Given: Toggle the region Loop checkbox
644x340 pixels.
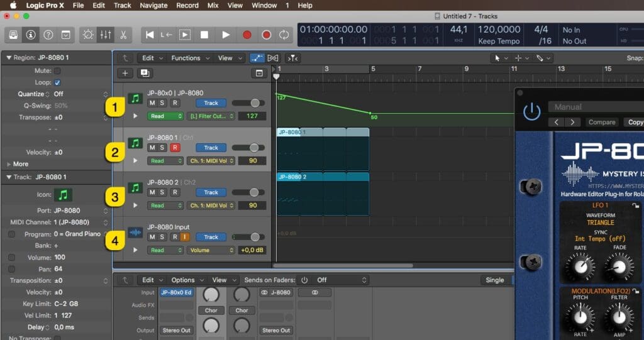Looking at the screenshot, I should point(57,82).
